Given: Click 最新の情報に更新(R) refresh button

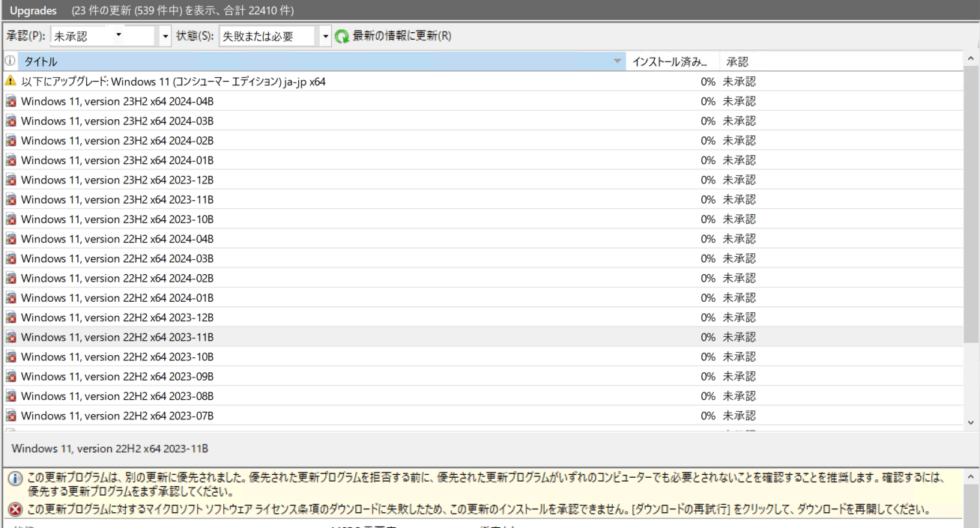Looking at the screenshot, I should pyautogui.click(x=393, y=36).
